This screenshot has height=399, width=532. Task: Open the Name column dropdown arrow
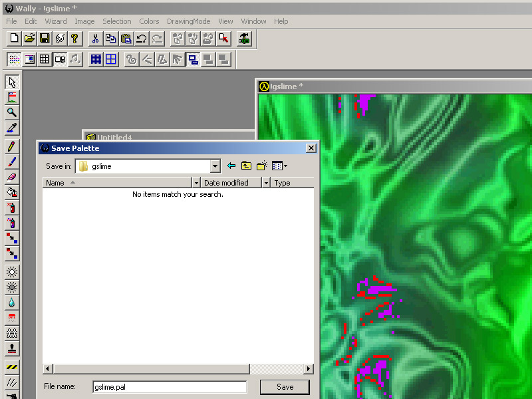[x=196, y=183]
